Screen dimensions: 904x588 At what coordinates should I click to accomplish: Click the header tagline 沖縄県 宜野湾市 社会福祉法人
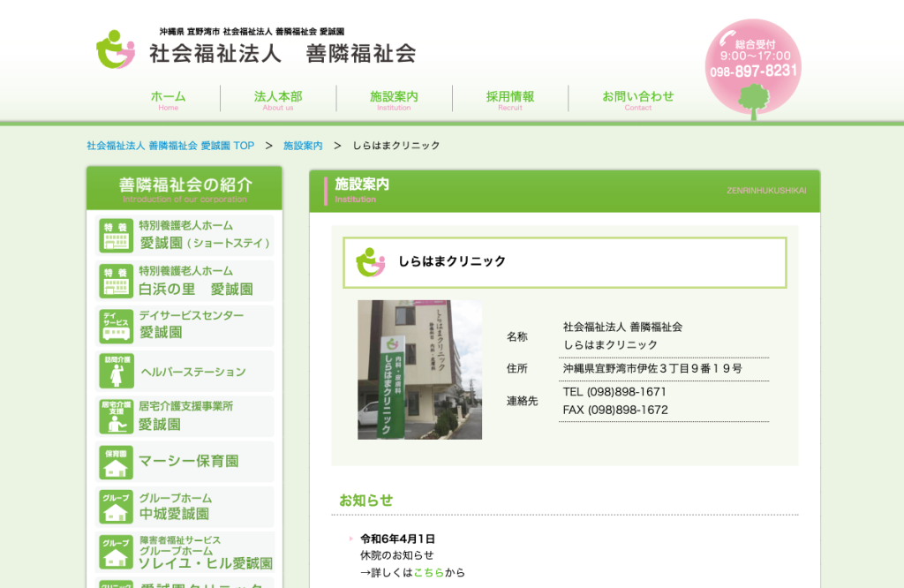pyautogui.click(x=252, y=32)
